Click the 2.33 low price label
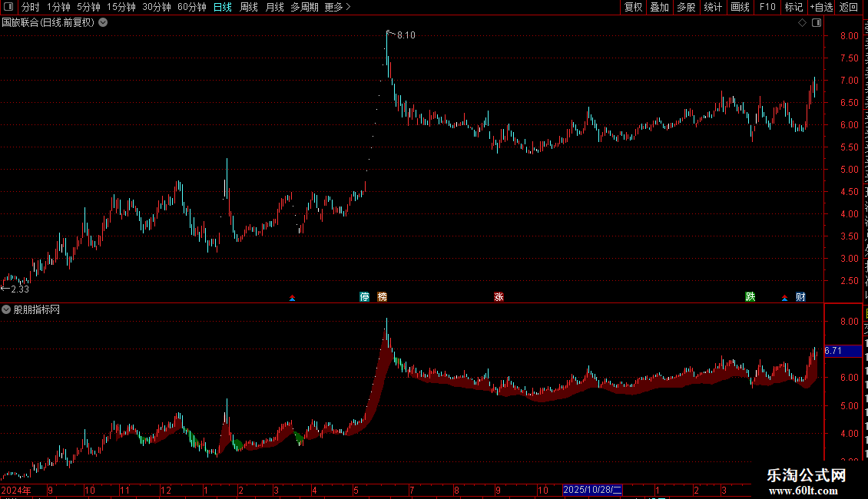868x499 pixels. (20, 289)
